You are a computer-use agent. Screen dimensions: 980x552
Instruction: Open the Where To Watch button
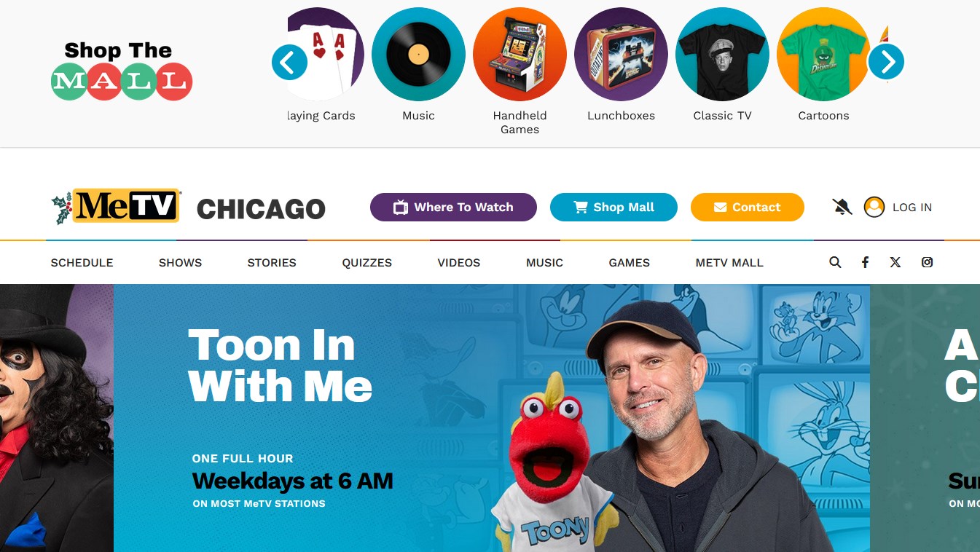point(453,208)
